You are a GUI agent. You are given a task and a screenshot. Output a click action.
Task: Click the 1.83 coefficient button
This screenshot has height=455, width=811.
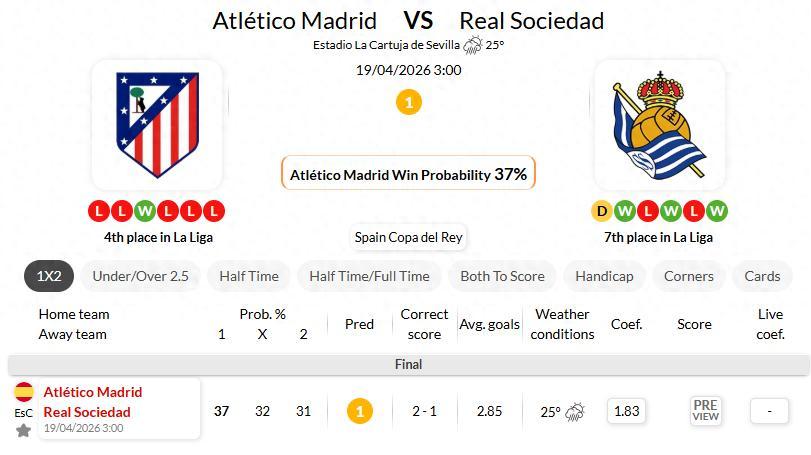(x=626, y=411)
